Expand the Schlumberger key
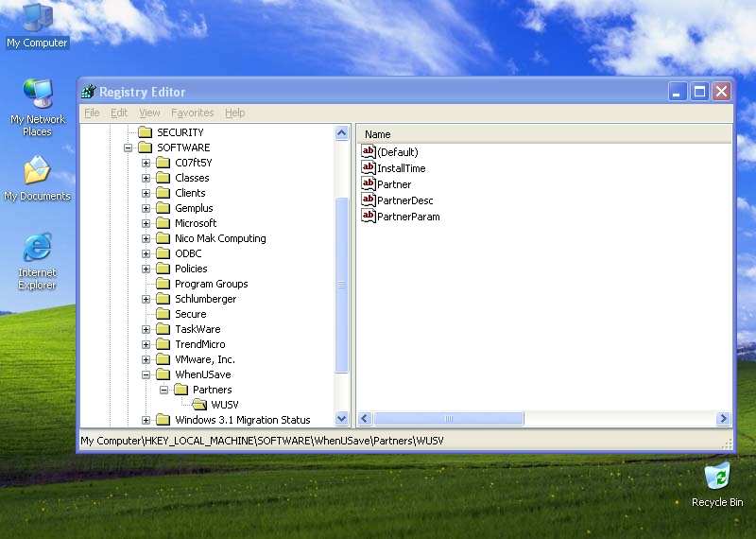756x539 pixels. coord(146,299)
